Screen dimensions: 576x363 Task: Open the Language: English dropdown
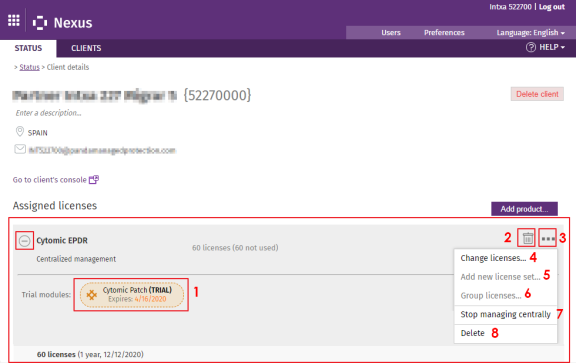[530, 33]
